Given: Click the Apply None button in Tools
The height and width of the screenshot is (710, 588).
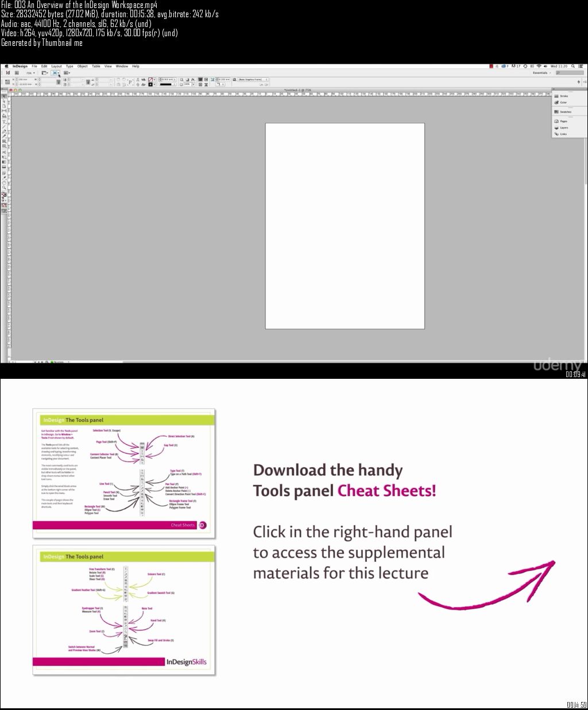Looking at the screenshot, I should (4, 205).
